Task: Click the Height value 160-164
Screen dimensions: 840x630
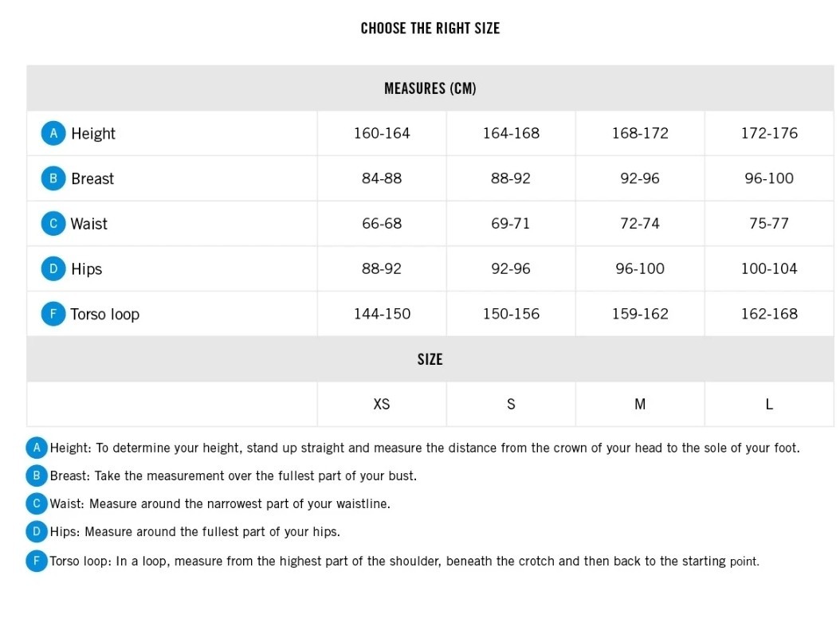Action: coord(382,133)
